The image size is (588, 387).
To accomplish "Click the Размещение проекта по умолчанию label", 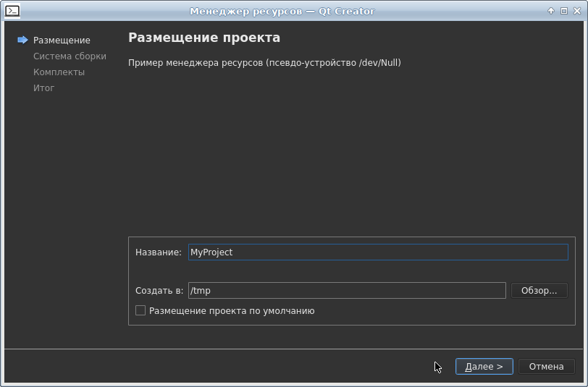I will 232,311.
